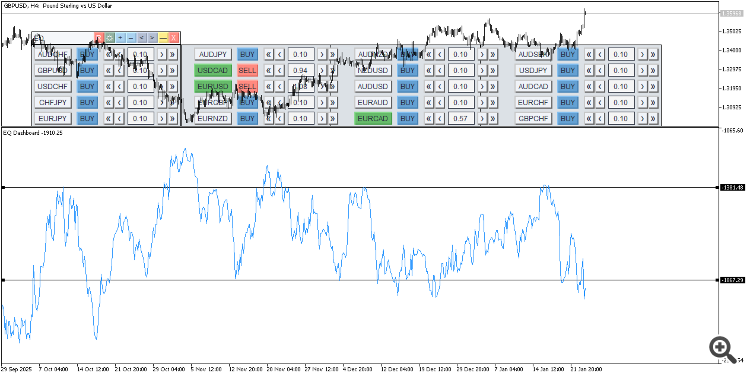Deactivate the green EURUSD pair button

coord(213,87)
